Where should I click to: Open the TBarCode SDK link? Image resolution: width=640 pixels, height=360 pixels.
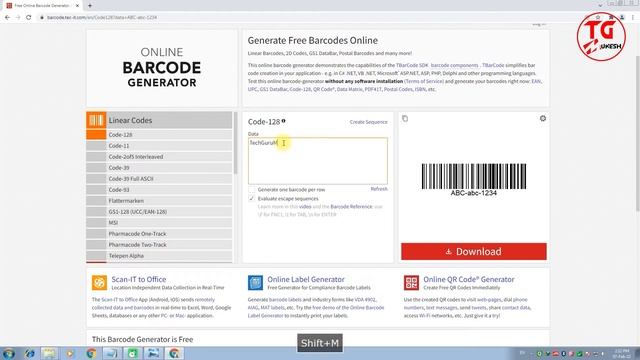tap(412, 65)
